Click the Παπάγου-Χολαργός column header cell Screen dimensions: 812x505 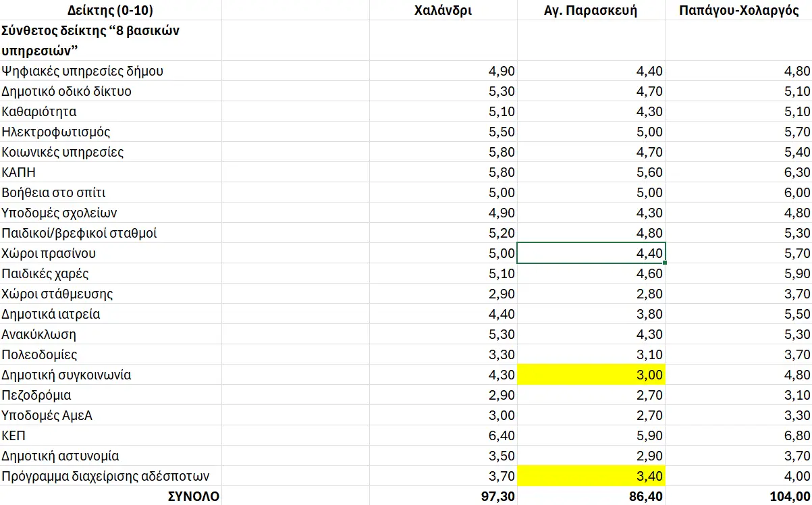(738, 10)
